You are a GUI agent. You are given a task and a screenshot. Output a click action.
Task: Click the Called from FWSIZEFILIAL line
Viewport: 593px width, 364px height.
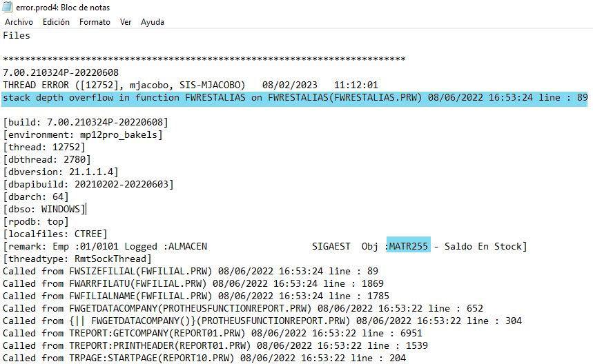click(x=191, y=272)
